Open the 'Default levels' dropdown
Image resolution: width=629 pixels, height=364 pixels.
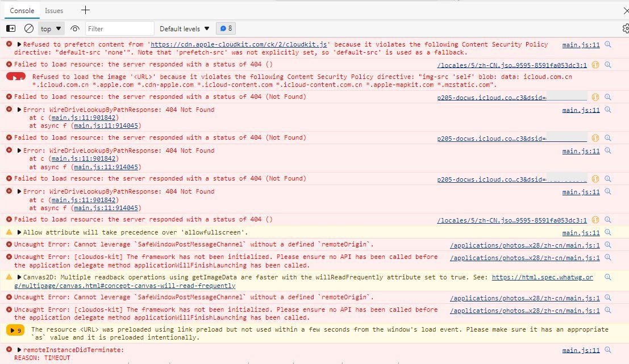click(185, 28)
